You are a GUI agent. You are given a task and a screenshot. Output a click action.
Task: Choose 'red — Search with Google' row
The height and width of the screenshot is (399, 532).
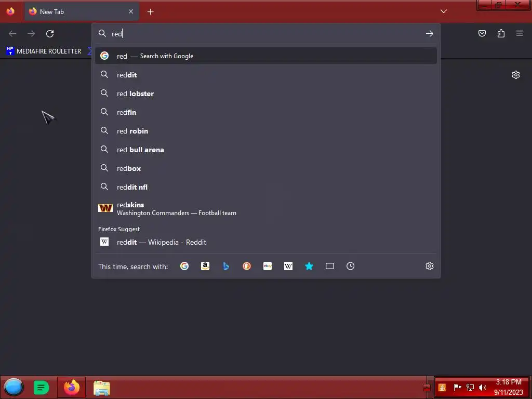coord(266,56)
